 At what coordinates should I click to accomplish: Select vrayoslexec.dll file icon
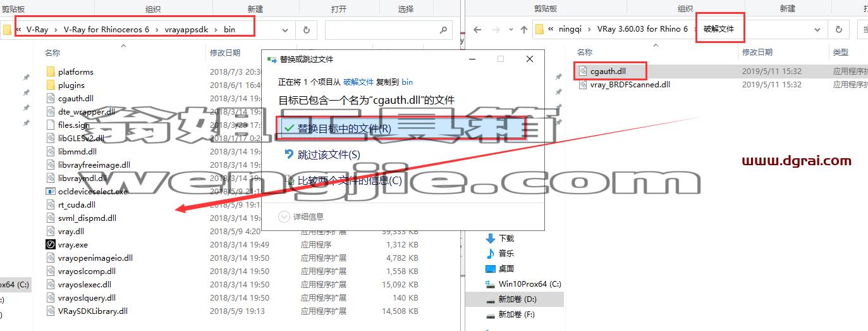pos(51,285)
